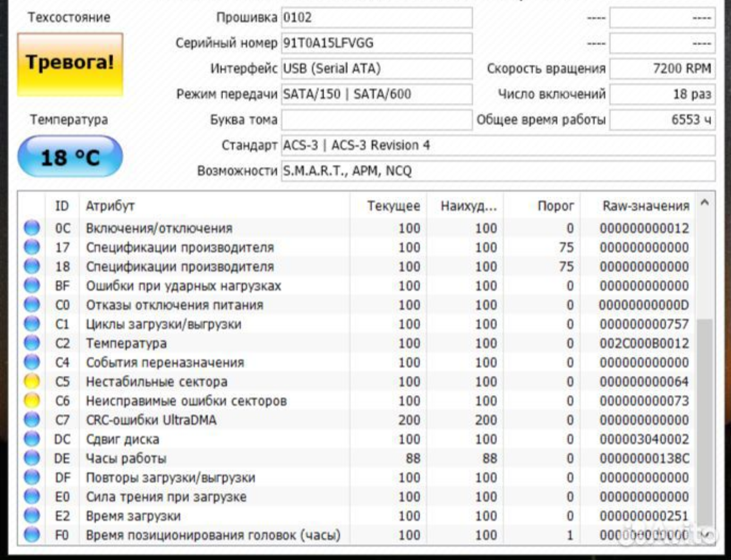The height and width of the screenshot is (560, 731).
Task: Click the empty Буква тома field
Action: click(x=377, y=119)
